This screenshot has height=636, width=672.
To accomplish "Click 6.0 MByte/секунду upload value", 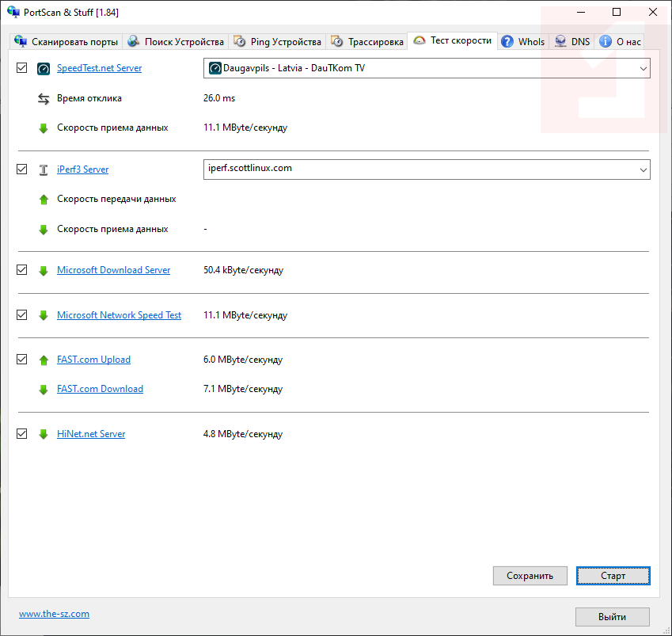I will (x=242, y=360).
